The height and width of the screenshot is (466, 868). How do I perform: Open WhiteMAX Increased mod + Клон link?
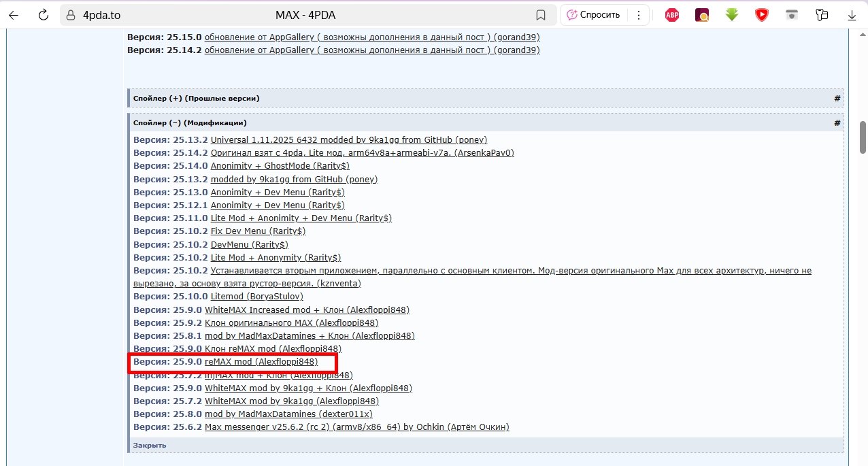[307, 310]
